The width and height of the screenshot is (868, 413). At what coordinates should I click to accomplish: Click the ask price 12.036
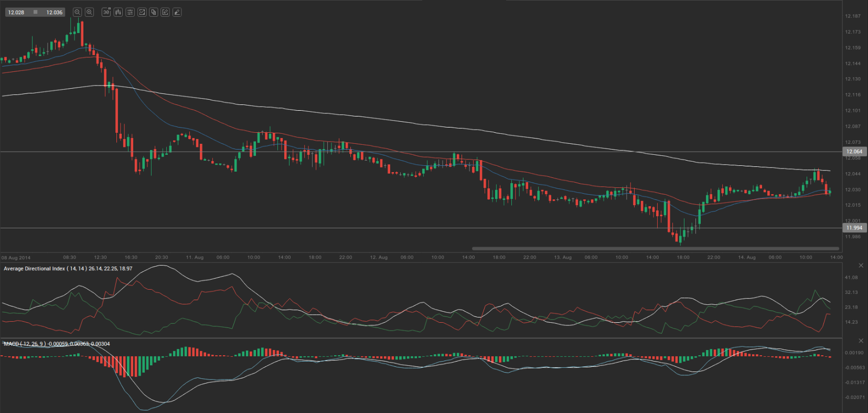coord(54,12)
